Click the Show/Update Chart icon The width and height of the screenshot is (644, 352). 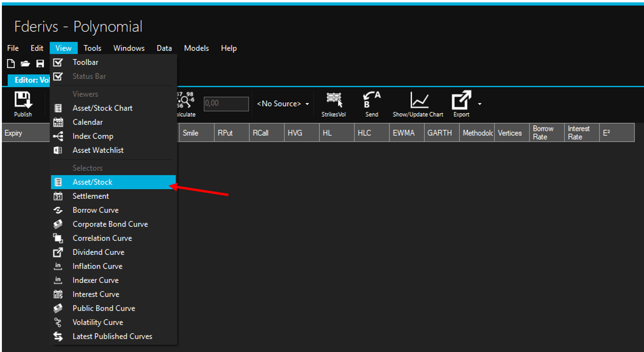click(x=418, y=100)
